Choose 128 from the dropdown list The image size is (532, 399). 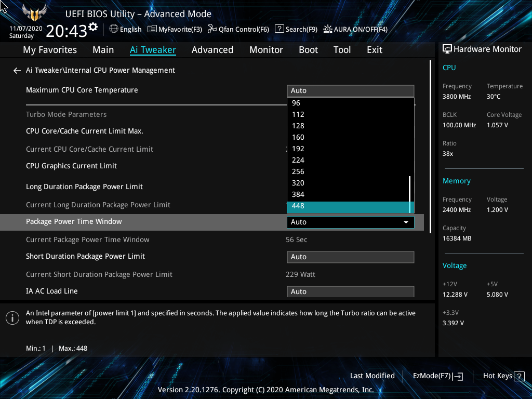coord(348,126)
